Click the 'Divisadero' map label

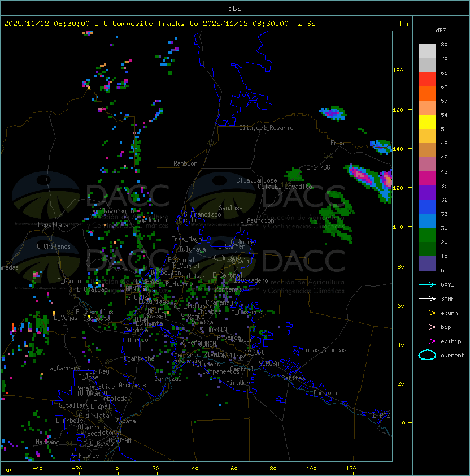(x=251, y=280)
